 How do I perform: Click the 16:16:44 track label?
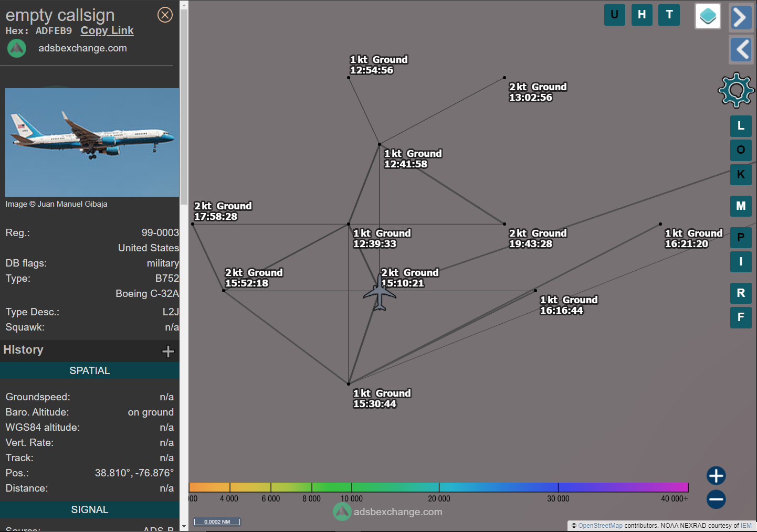point(569,305)
